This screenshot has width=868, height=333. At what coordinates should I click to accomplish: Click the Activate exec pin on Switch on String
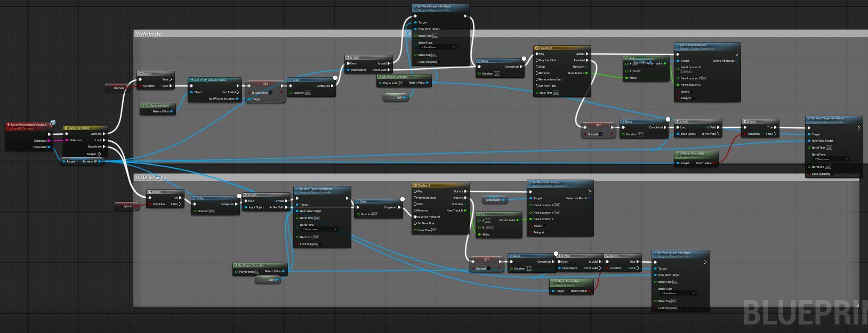pos(105,134)
